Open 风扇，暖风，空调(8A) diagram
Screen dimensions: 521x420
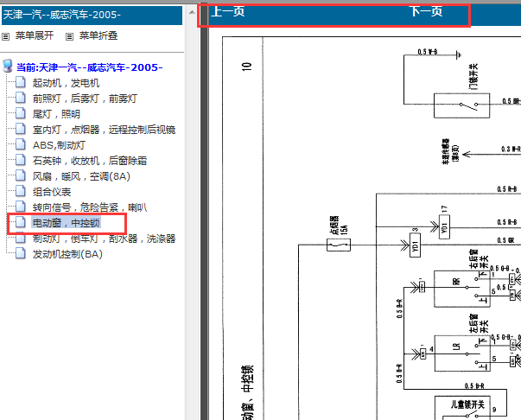(81, 176)
